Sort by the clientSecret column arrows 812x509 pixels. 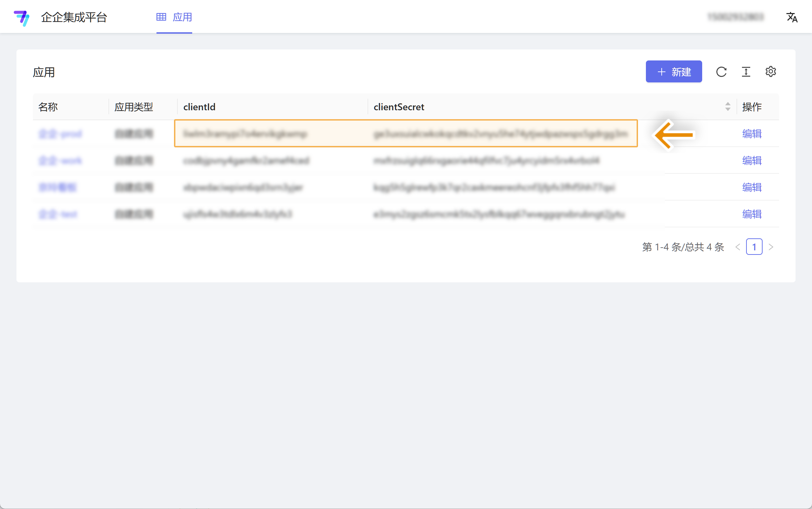(x=728, y=107)
